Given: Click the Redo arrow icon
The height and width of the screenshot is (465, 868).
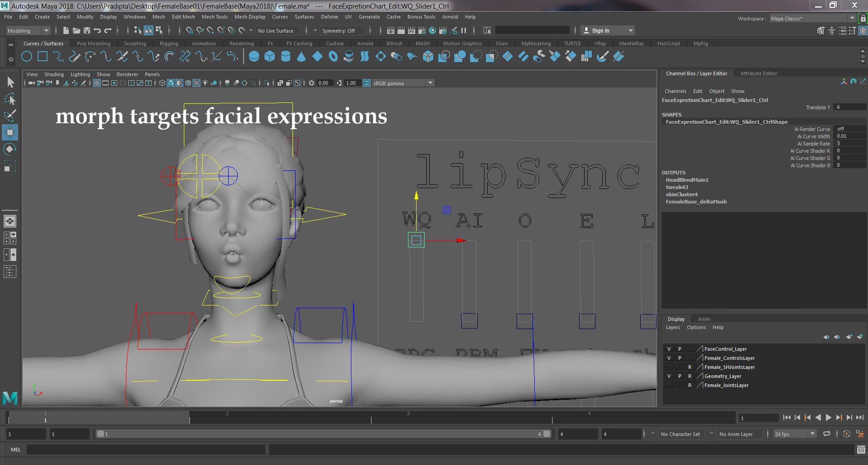Looking at the screenshot, I should (108, 30).
